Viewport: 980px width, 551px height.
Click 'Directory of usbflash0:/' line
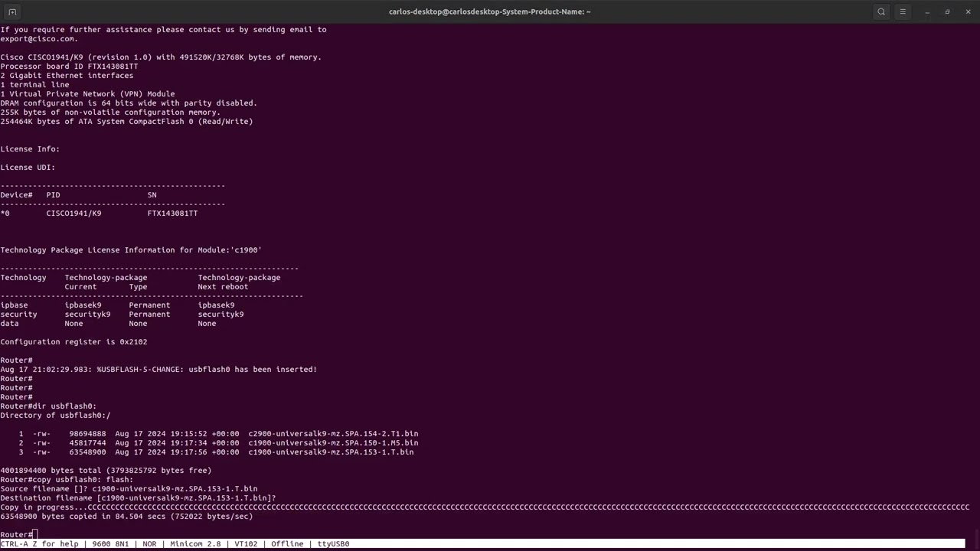coord(55,416)
